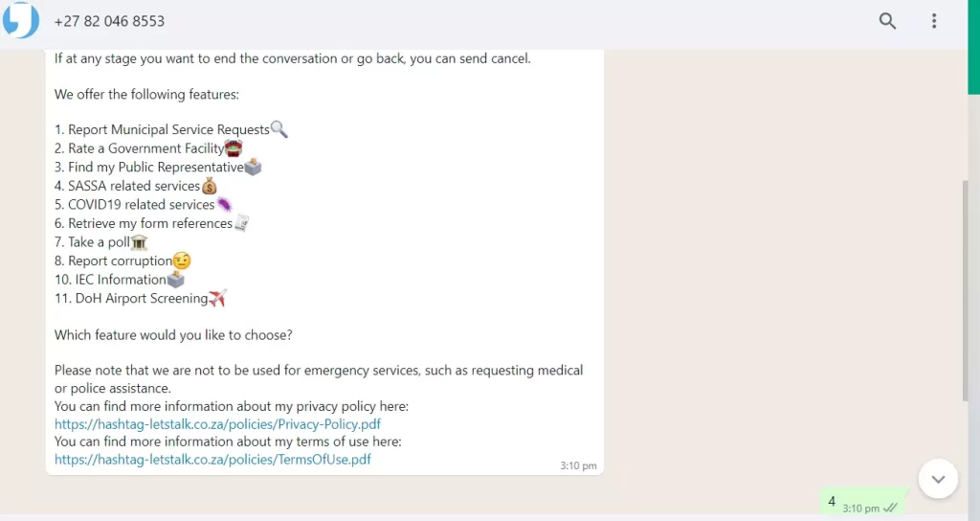This screenshot has width=980, height=521.
Task: Click the search messages magnifier icon
Action: 887,21
